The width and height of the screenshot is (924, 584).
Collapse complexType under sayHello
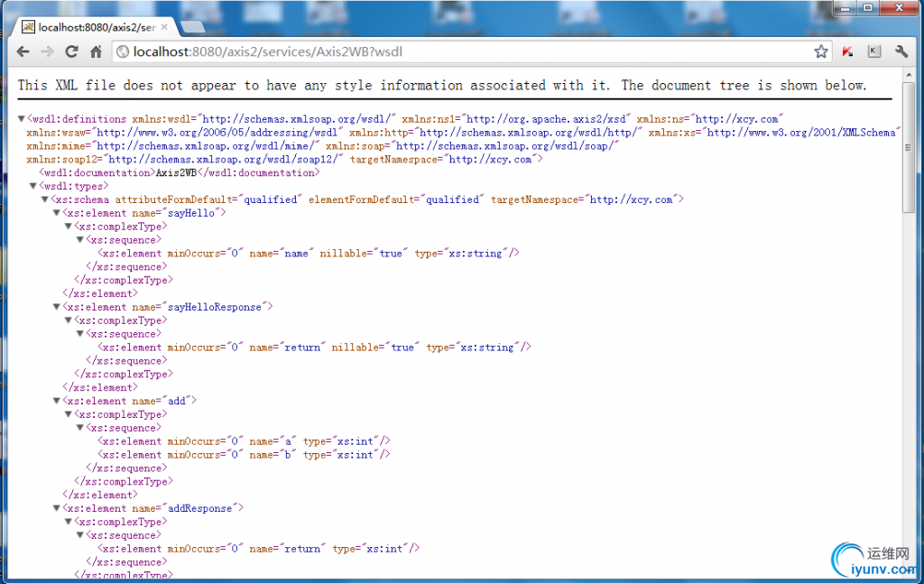pyautogui.click(x=69, y=227)
